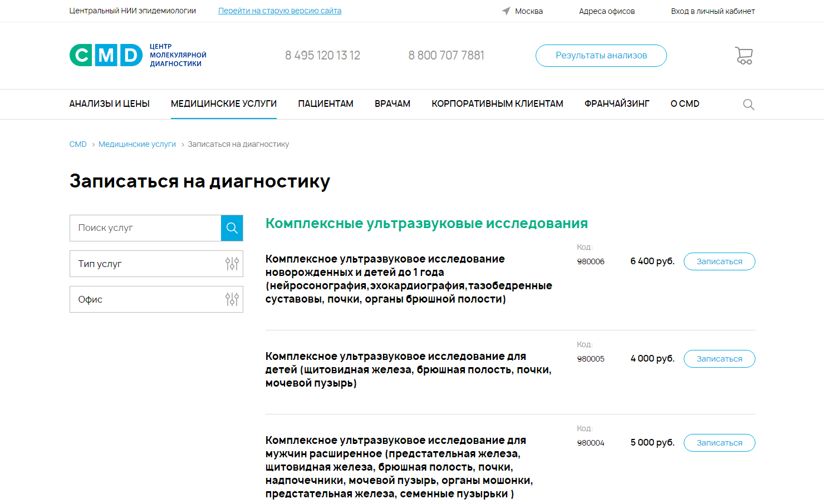This screenshot has width=824, height=504.
Task: Click the Результаты анализов button
Action: point(601,56)
